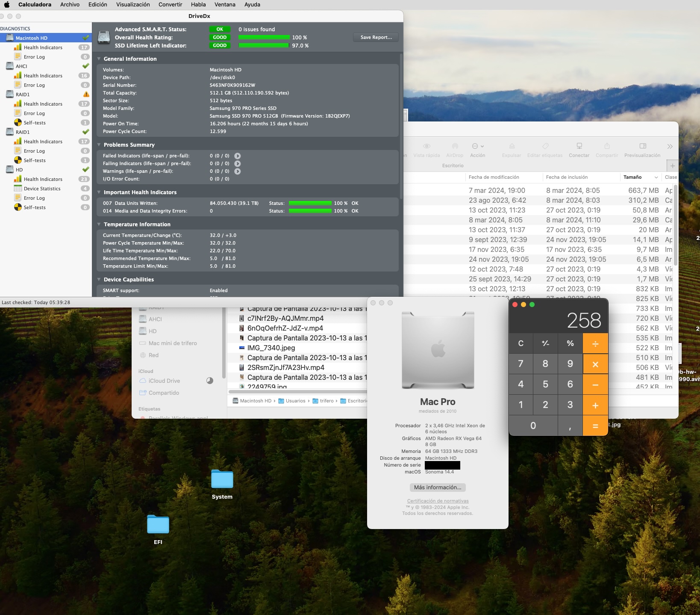
Task: Click calculator percent key
Action: click(x=570, y=343)
